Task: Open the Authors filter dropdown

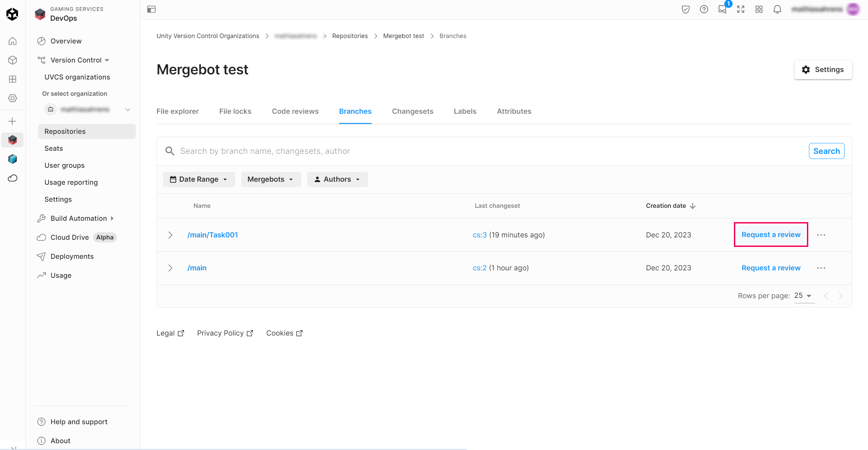Action: click(x=337, y=179)
